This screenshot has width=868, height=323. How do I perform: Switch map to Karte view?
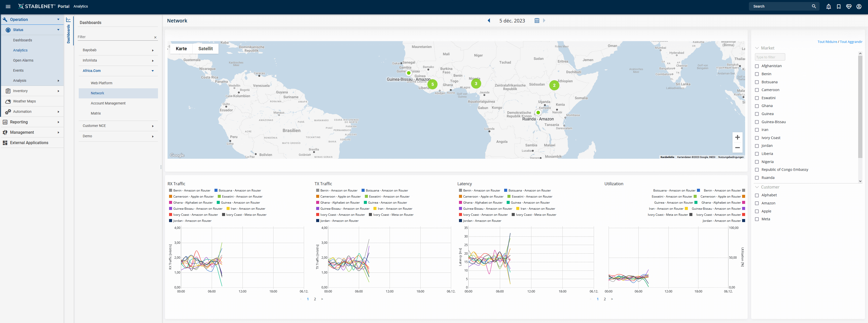[181, 49]
